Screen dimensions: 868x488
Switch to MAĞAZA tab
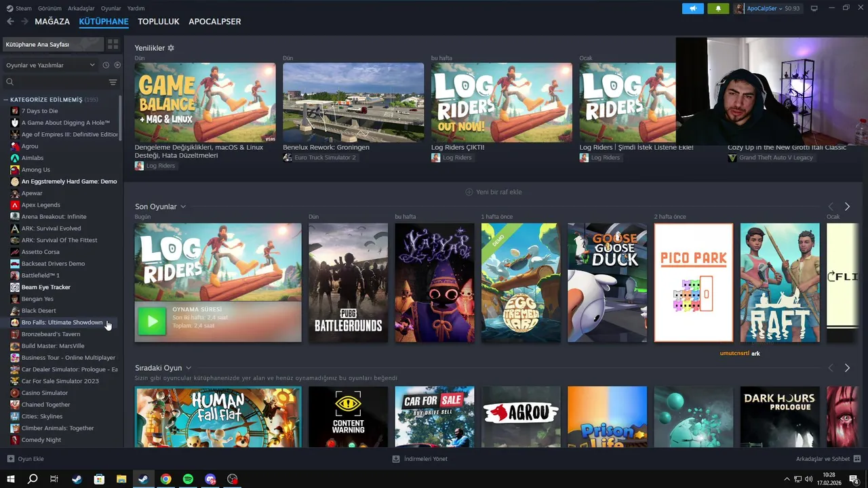[52, 22]
